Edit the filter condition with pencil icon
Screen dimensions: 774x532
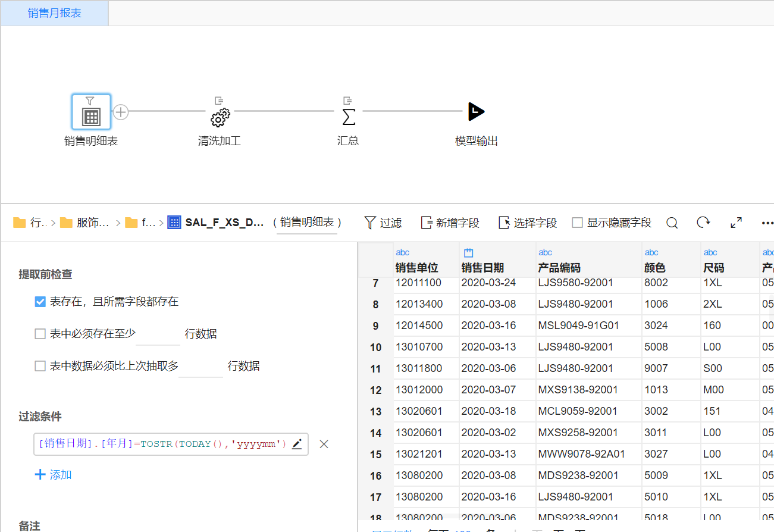[x=297, y=444]
